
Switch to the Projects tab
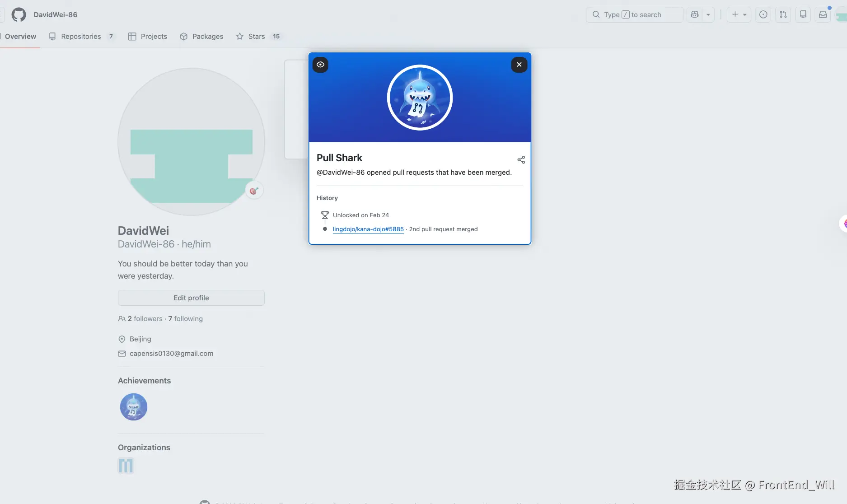148,36
